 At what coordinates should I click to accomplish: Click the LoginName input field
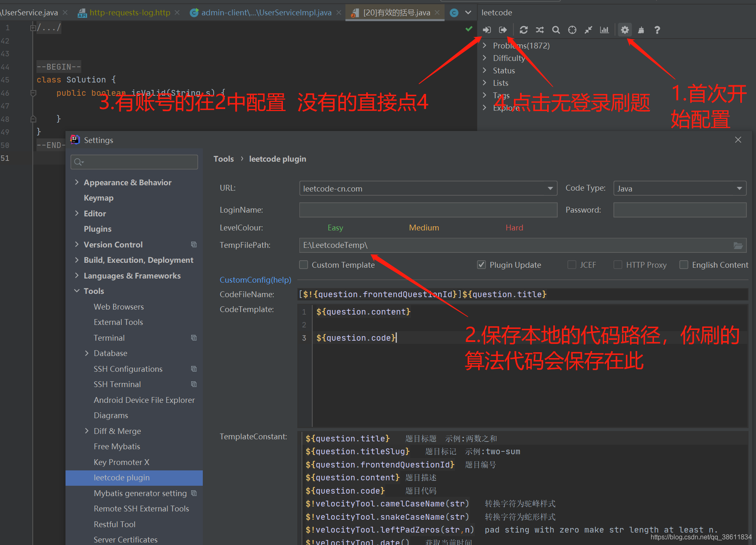tap(428, 210)
